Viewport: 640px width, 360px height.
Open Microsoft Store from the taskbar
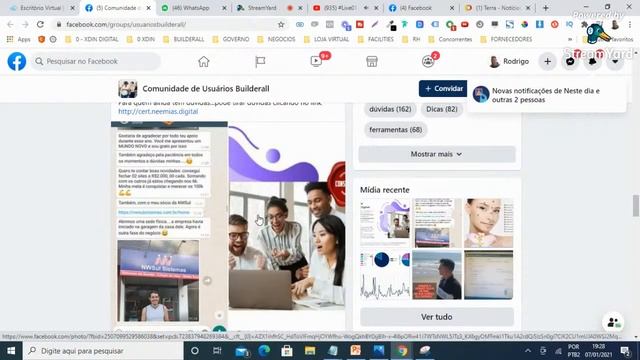pyautogui.click(x=287, y=351)
